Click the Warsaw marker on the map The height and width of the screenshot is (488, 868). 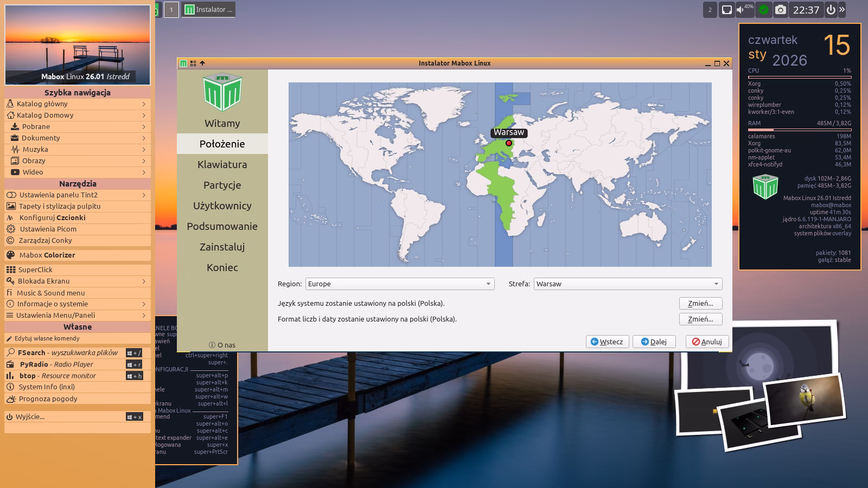pos(509,143)
